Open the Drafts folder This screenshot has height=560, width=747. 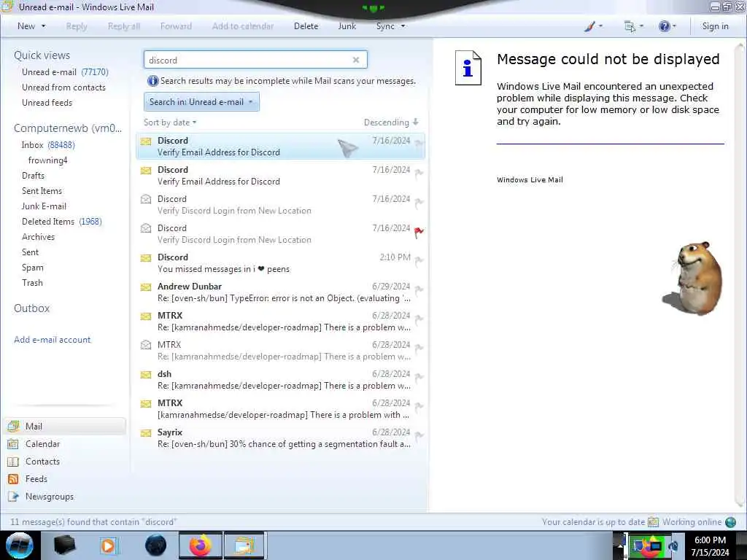coord(33,175)
